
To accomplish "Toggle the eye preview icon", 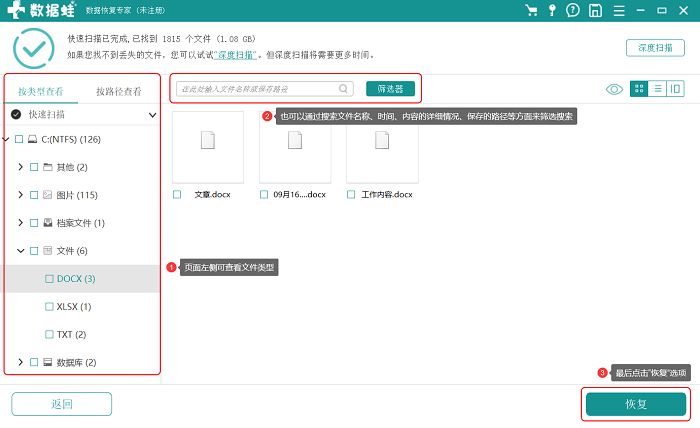I will click(x=614, y=89).
